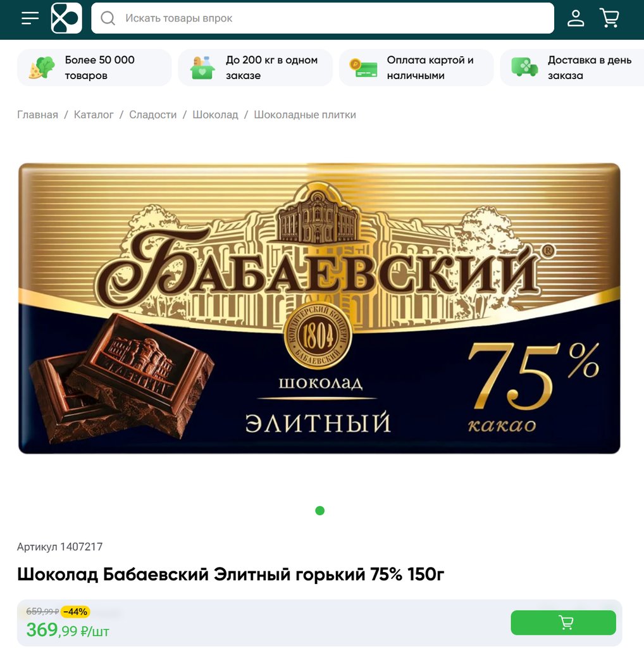
Task: Click the Доставка в день заказа banner
Action: (x=572, y=68)
